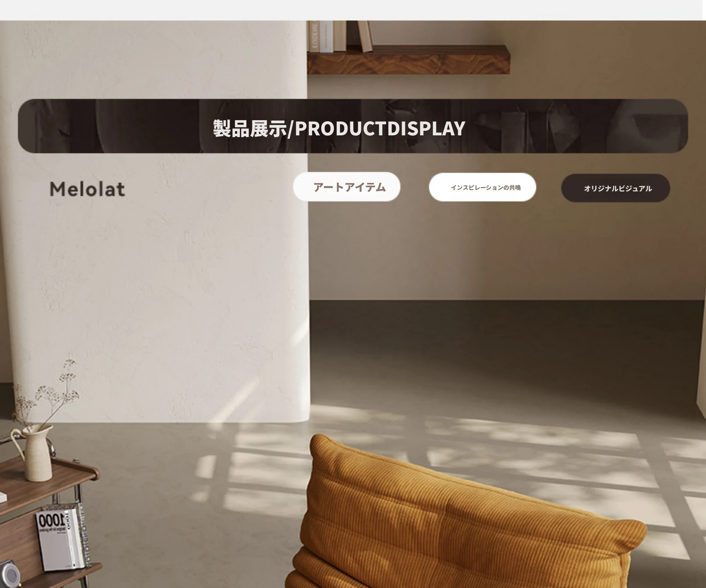Click the ceramic vase with dried flowers
Viewport: 706px width, 588px height.
[x=33, y=453]
